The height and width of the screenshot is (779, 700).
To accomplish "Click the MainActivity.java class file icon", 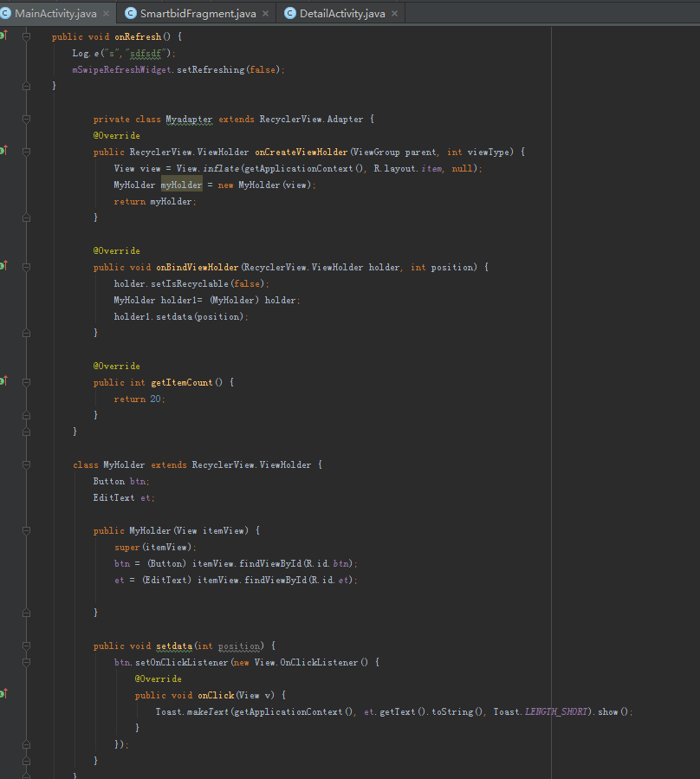I will 6,13.
